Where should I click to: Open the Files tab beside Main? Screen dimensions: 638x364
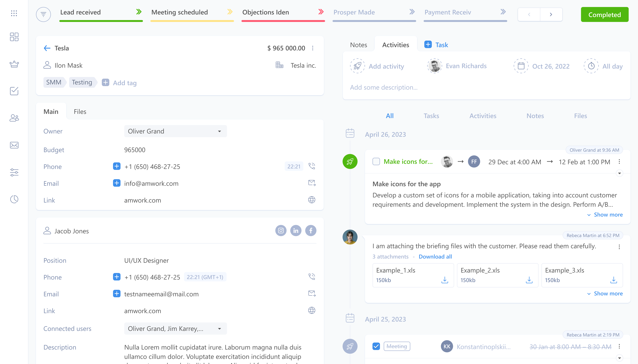coord(80,112)
